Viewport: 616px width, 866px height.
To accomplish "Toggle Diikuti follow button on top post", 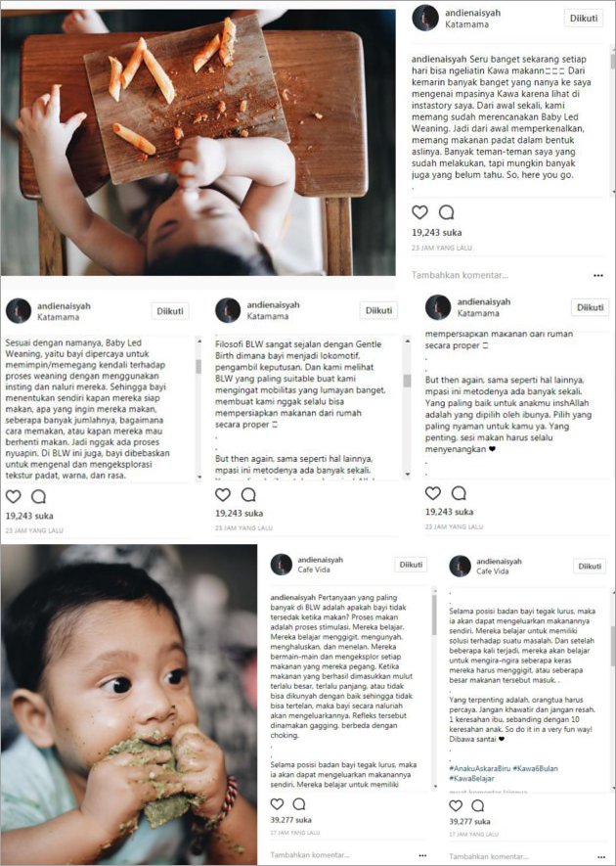I will click(584, 18).
